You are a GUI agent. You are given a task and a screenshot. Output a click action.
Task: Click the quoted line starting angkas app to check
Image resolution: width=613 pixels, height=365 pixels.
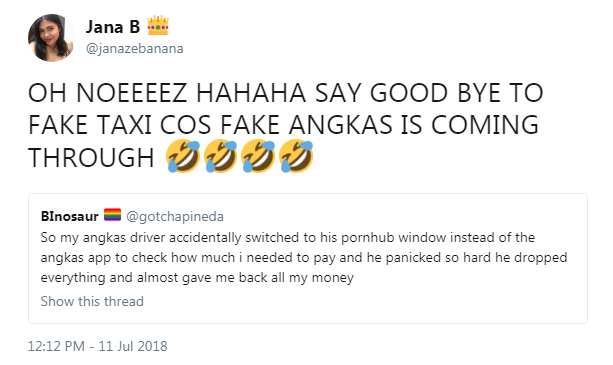click(304, 258)
